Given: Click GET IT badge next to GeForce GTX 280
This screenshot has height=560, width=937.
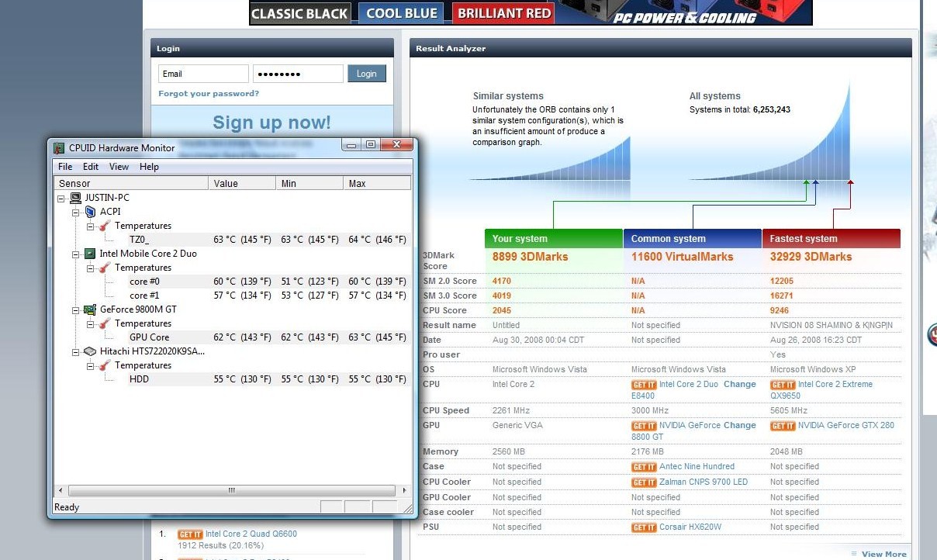Looking at the screenshot, I should [x=783, y=426].
